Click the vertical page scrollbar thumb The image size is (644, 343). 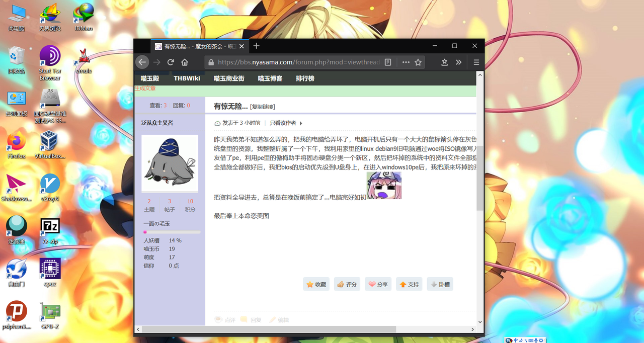(x=480, y=178)
